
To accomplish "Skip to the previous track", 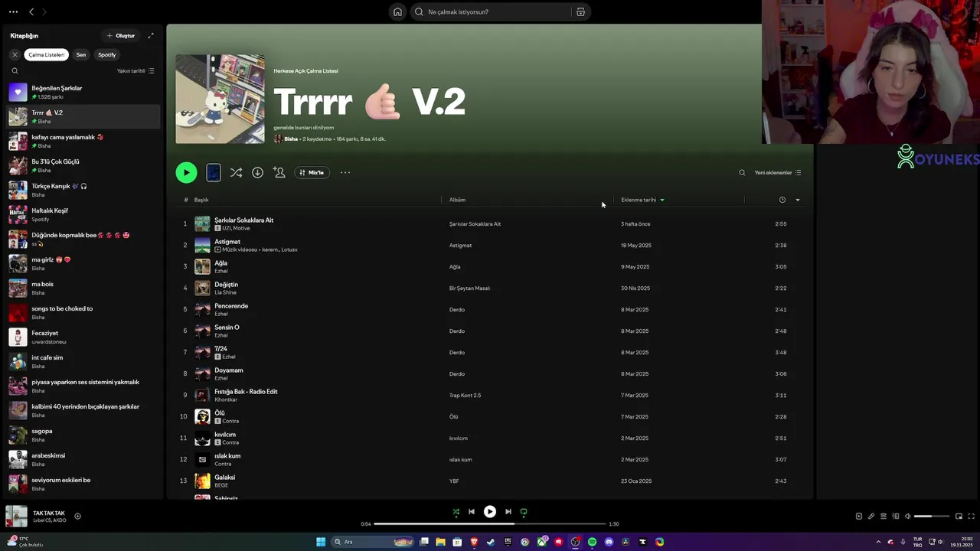I will (472, 511).
